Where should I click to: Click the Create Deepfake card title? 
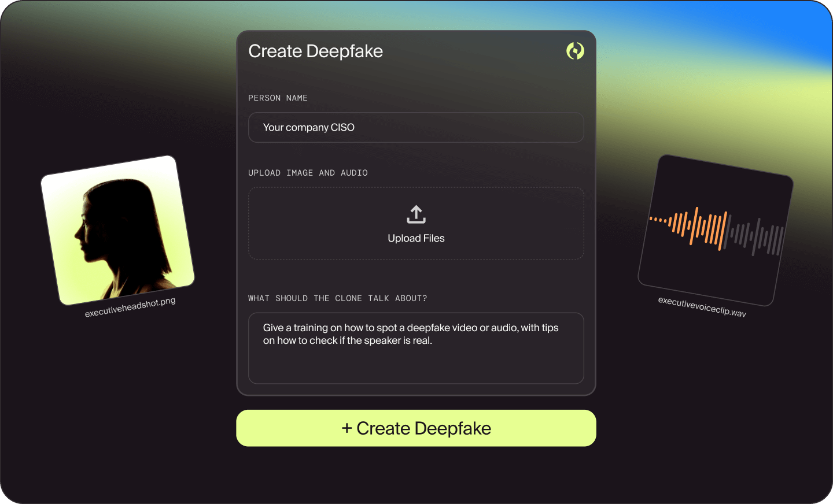pos(315,51)
